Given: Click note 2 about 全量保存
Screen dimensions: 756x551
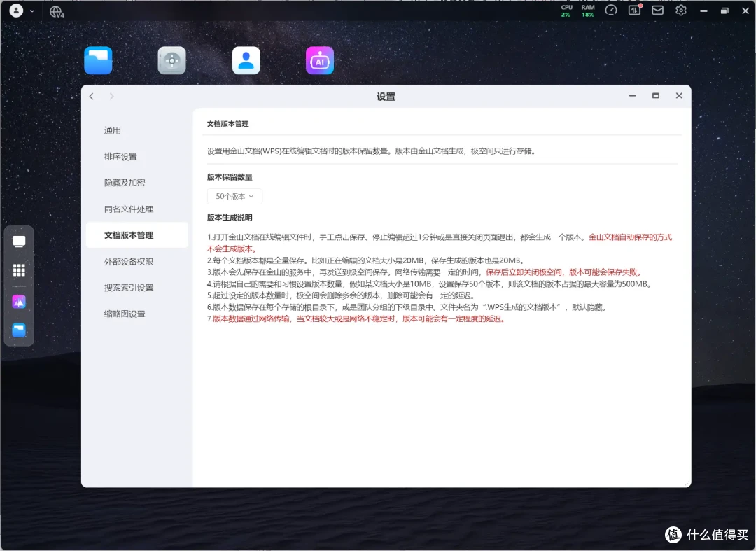Looking at the screenshot, I should pyautogui.click(x=366, y=260).
